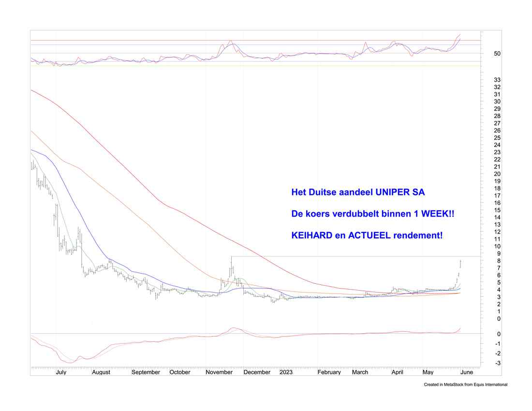
Task: Click the latest price bar near June
Action: click(460, 264)
